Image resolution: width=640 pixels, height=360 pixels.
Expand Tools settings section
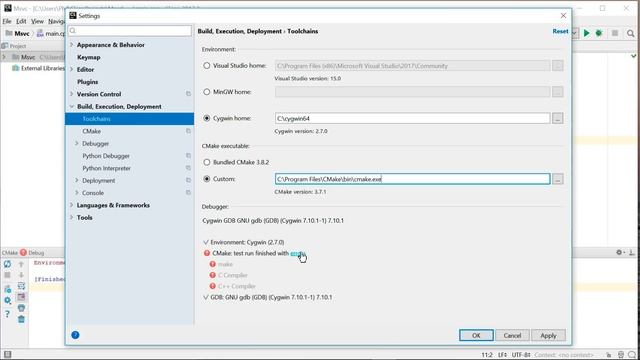(x=72, y=217)
